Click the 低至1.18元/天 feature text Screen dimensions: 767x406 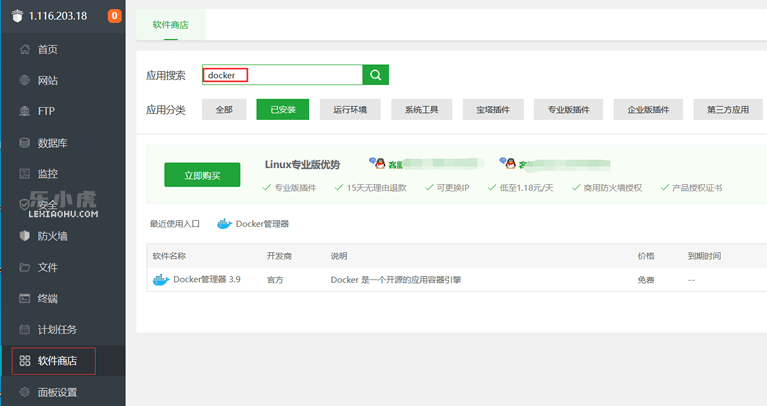tap(526, 187)
